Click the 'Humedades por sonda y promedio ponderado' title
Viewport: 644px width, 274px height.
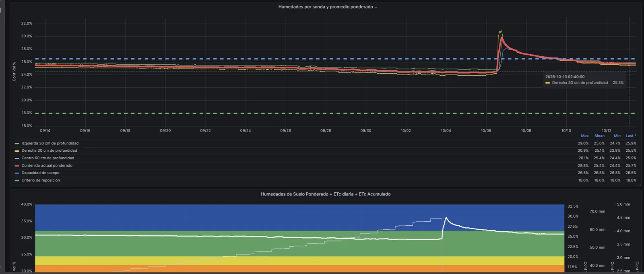point(326,7)
